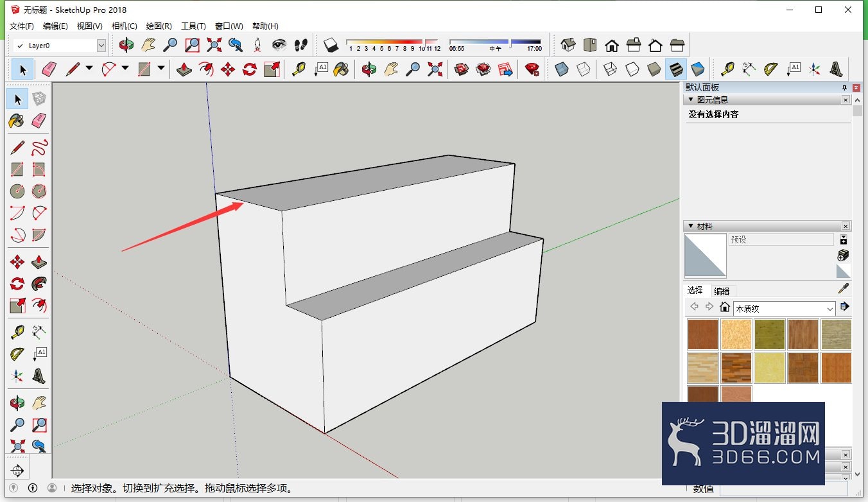Select the Paint Bucket tool
Image resolution: width=868 pixels, height=502 pixels.
(17, 120)
